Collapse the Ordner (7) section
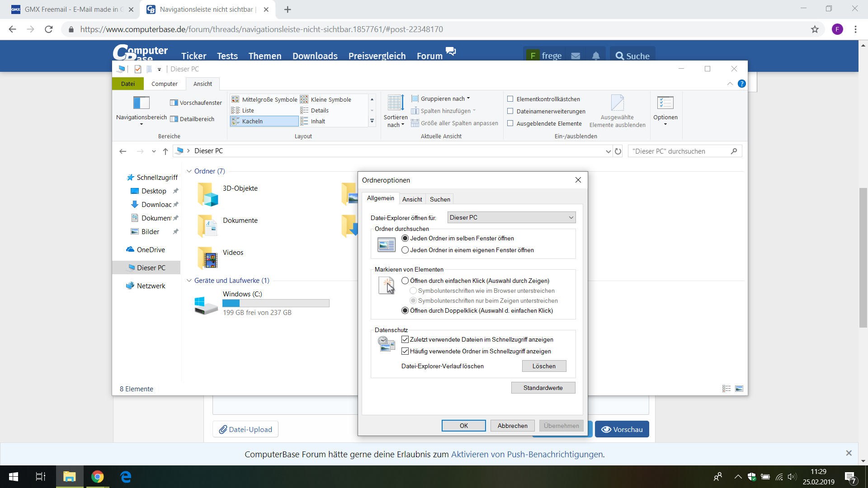Screen dimensions: 868x488 [x=189, y=171]
